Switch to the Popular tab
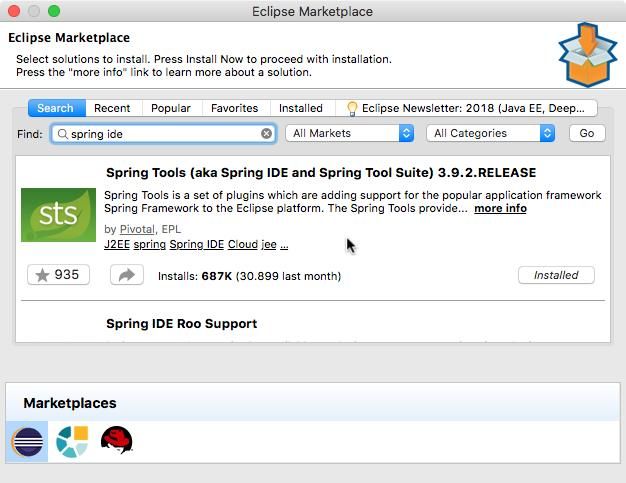The height and width of the screenshot is (483, 626). click(x=170, y=108)
